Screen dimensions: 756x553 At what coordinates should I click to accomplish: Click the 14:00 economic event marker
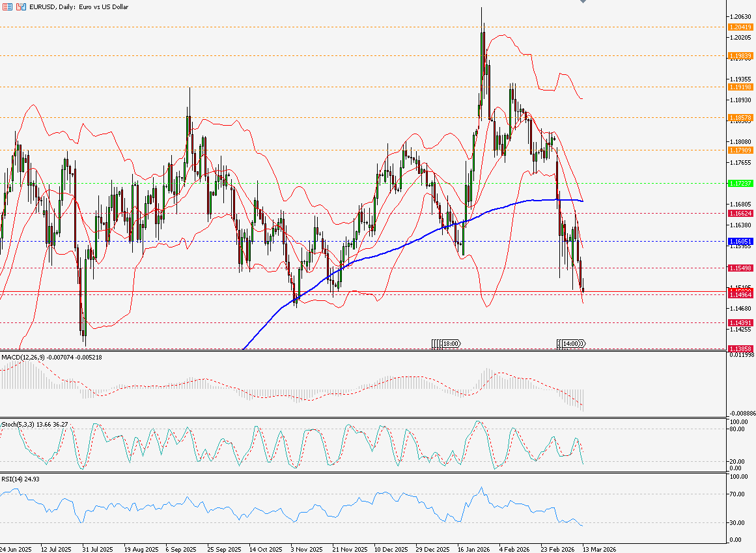tap(571, 343)
